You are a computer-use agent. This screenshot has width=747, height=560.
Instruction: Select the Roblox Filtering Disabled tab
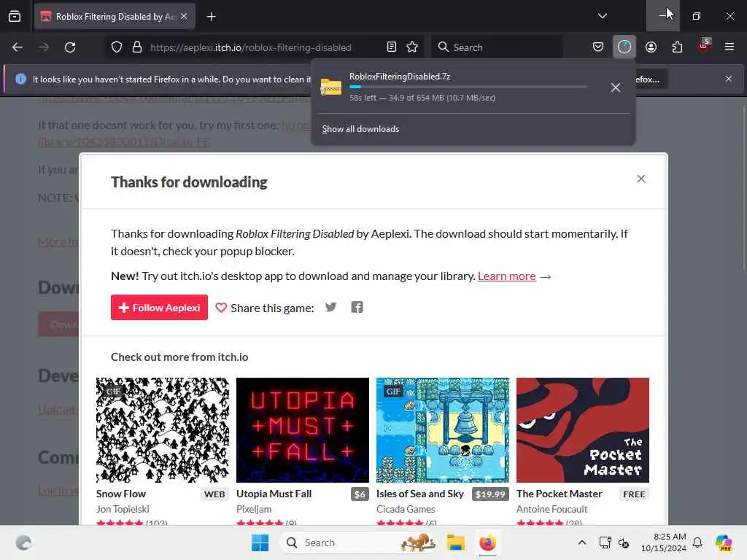click(x=115, y=17)
